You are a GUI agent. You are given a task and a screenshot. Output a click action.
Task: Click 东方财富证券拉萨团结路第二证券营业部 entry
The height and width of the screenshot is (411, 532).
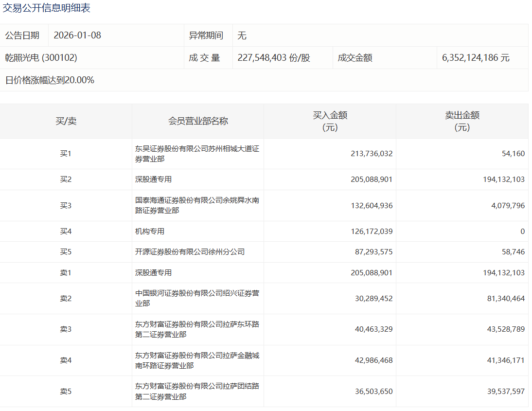pyautogui.click(x=197, y=391)
